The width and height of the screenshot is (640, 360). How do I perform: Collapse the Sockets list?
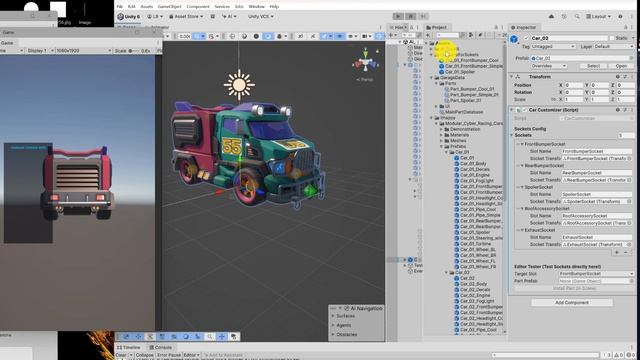(x=512, y=135)
